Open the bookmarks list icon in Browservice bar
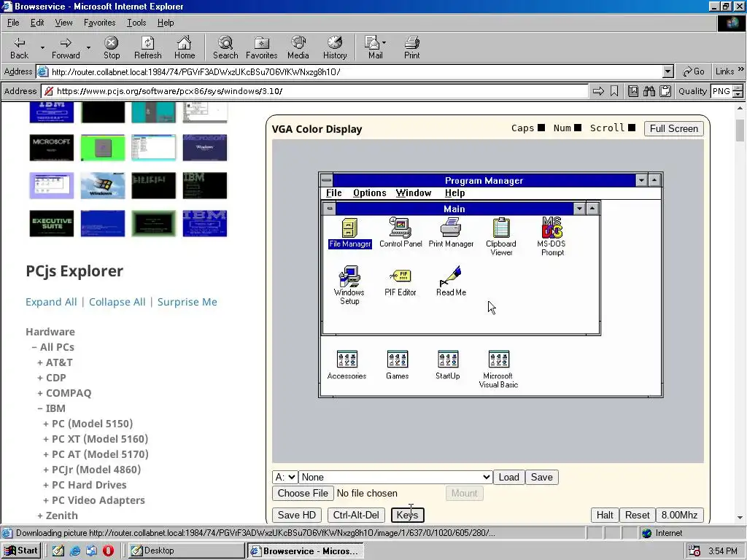This screenshot has height=560, width=747. click(x=632, y=91)
